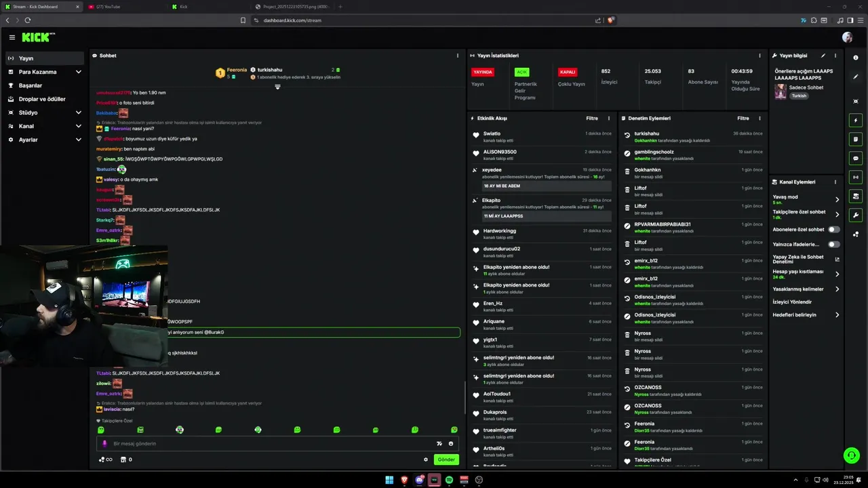Click the red YAYINDA status badge
Viewport: 868px width, 488px height.
tap(483, 72)
